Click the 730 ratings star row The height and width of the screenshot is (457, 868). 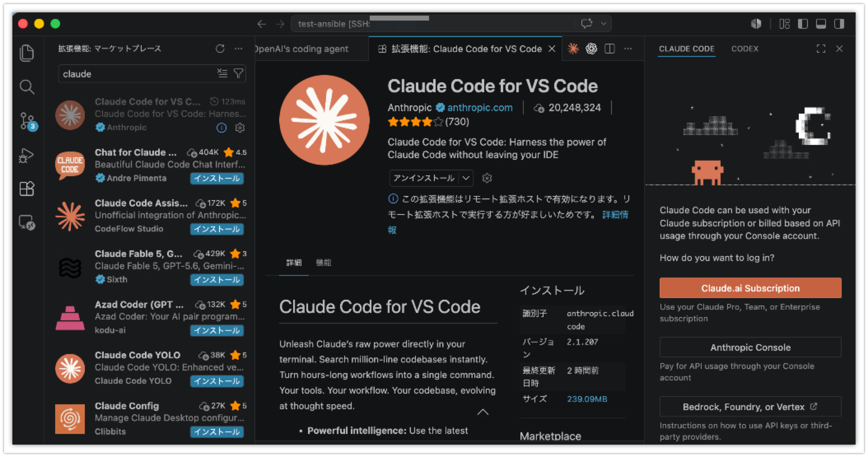428,122
